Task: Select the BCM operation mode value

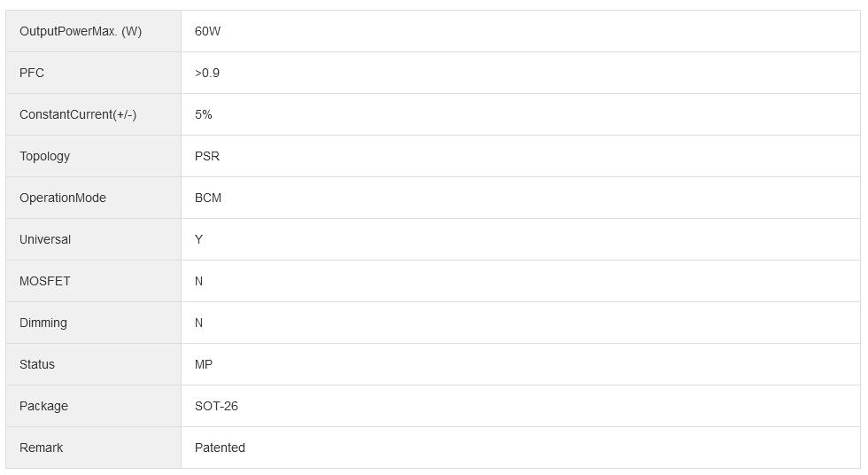Action: [x=208, y=198]
